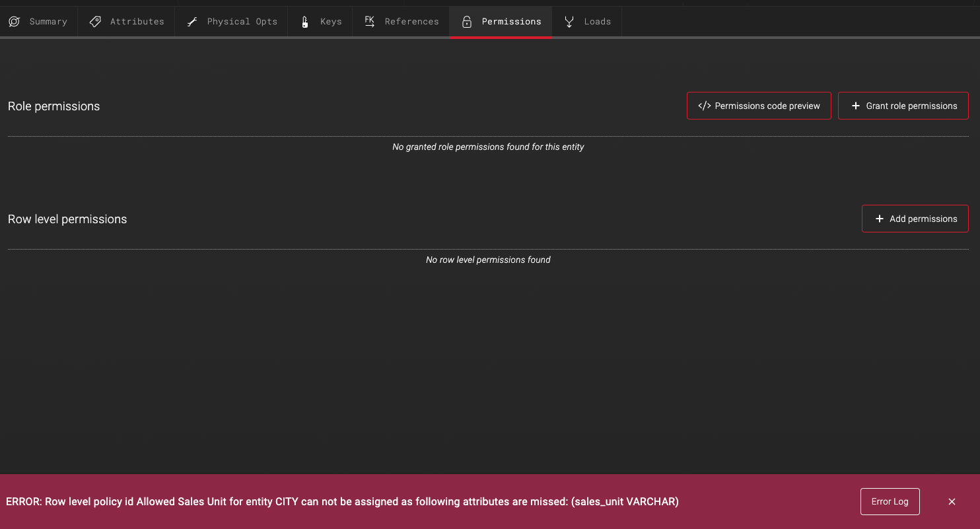Click the FK icon on the References tab
The width and height of the screenshot is (980, 529).
coord(369,20)
